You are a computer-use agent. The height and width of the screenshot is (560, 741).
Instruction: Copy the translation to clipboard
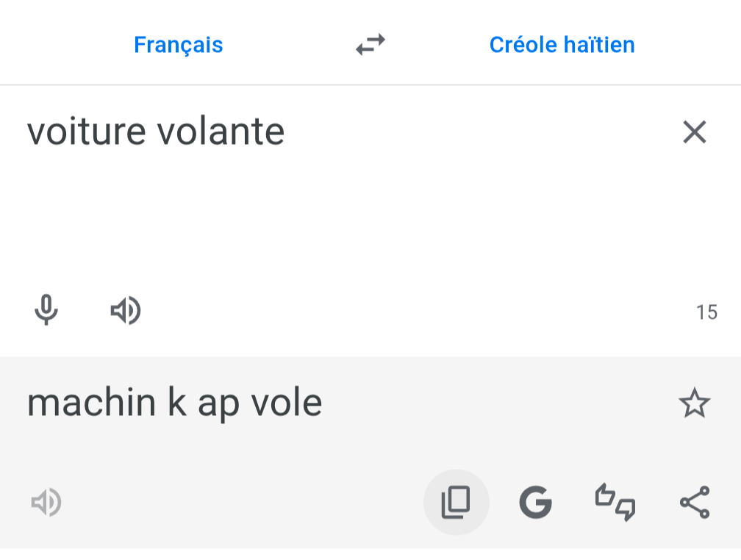pos(456,503)
